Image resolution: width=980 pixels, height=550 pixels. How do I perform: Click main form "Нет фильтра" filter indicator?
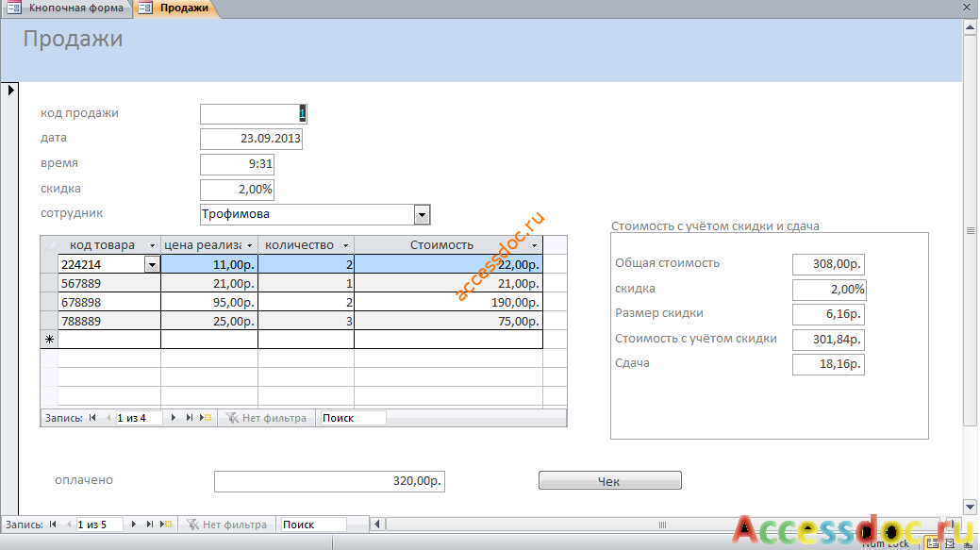point(227,525)
